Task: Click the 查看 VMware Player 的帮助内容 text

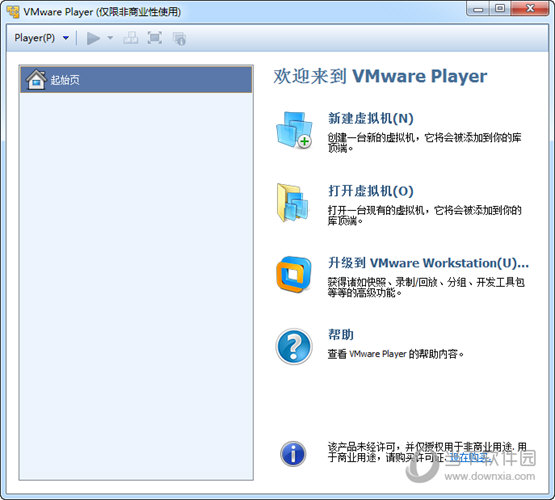Action: pos(395,354)
